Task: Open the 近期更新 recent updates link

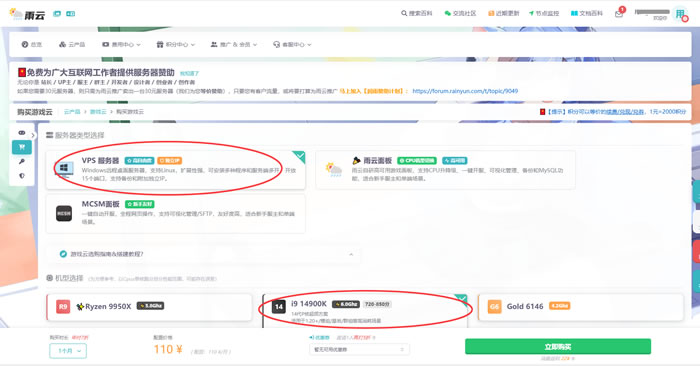Action: point(504,13)
